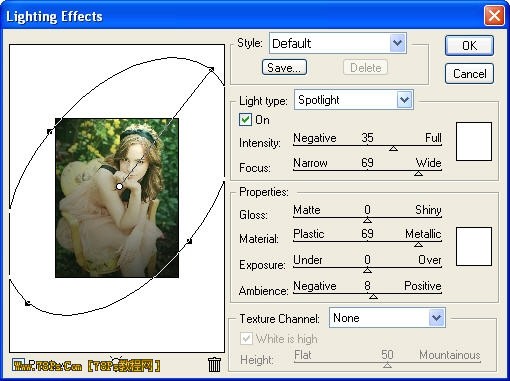Click the Save... style button
This screenshot has height=381, width=510.
click(x=284, y=67)
